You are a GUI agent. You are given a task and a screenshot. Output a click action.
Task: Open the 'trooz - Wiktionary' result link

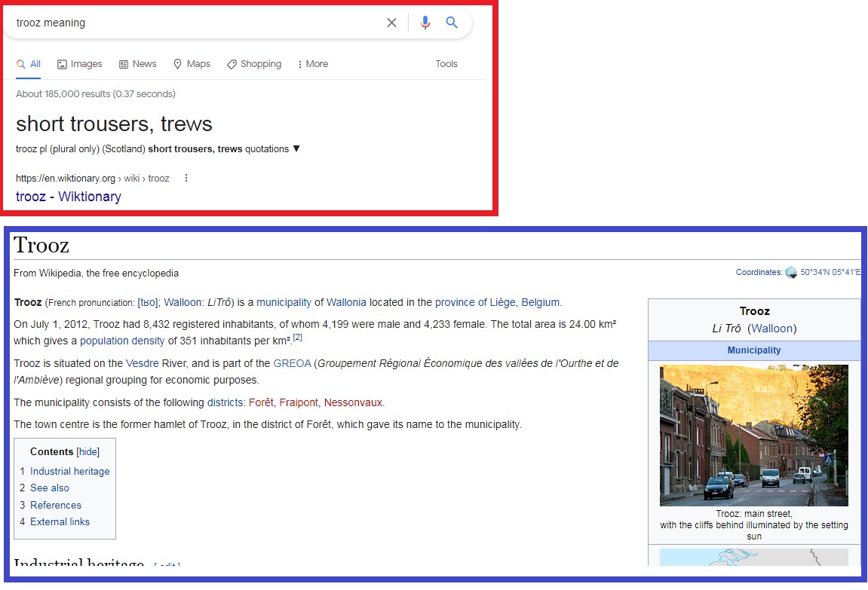(68, 197)
